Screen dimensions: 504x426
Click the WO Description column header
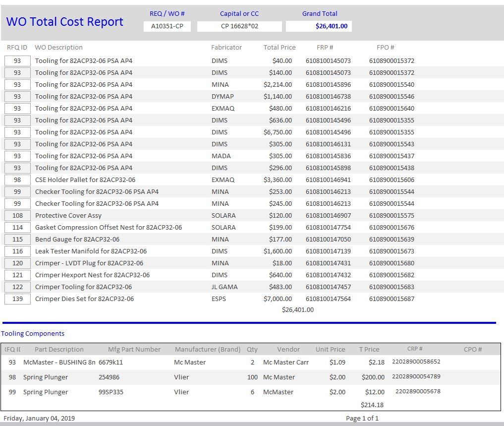(x=58, y=47)
